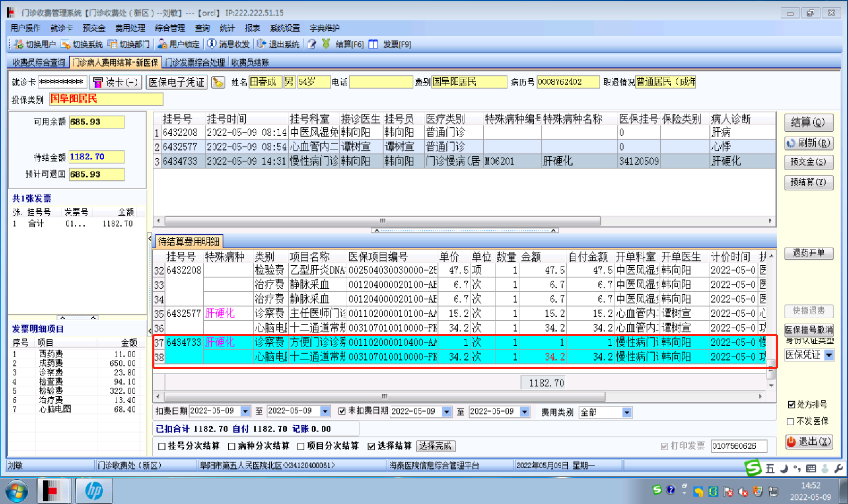Click the 预结算(Y) button
This screenshot has height=504, width=848.
(808, 182)
